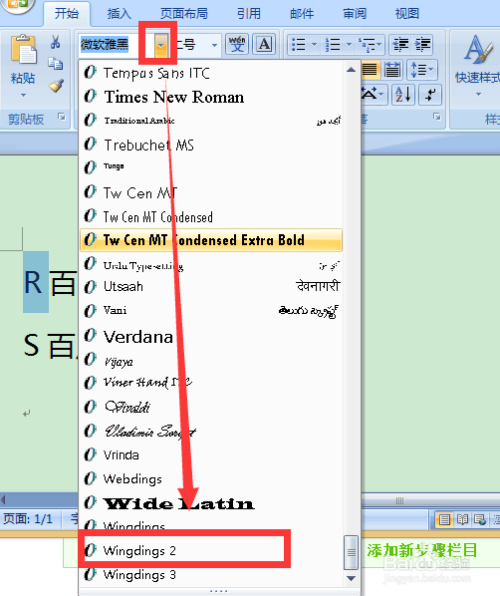Select Webdings font
This screenshot has width=500, height=596.
coord(211,479)
